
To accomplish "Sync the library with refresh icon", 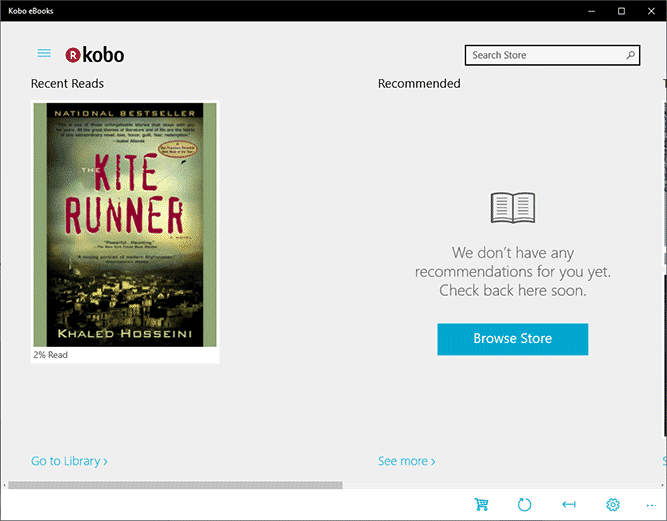I will point(525,505).
